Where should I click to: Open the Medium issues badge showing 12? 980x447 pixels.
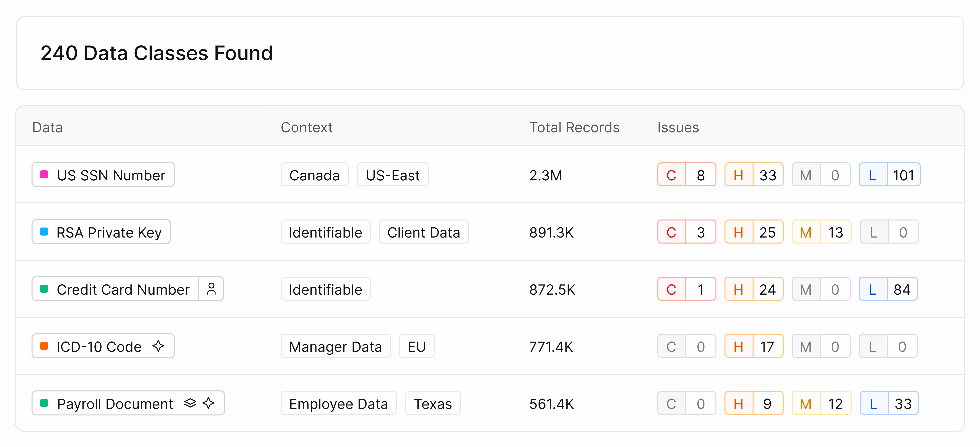pyautogui.click(x=821, y=403)
